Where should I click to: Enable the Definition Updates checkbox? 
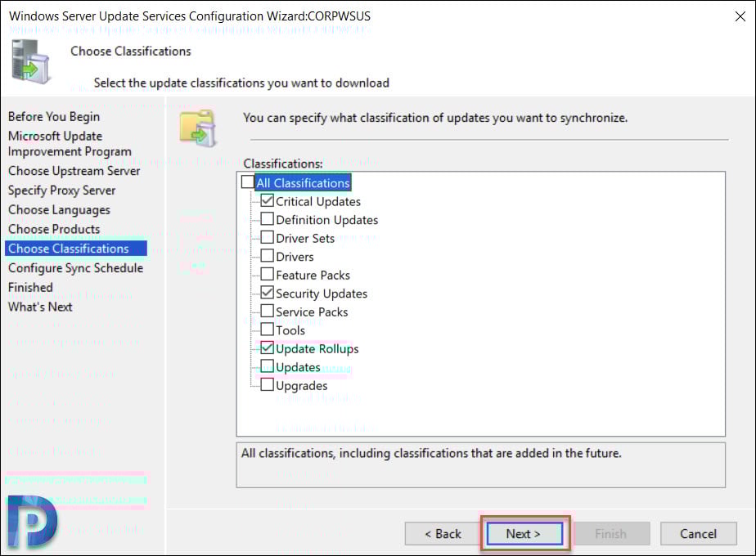[x=267, y=219]
